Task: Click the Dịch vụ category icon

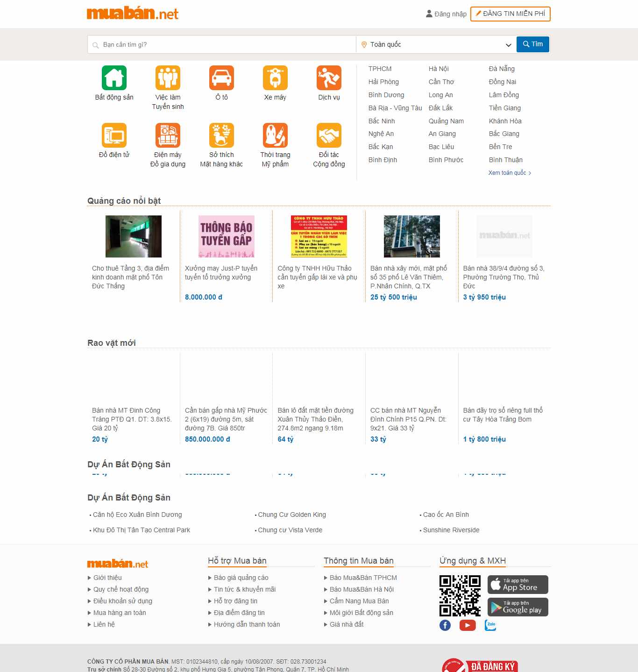Action: (330, 79)
